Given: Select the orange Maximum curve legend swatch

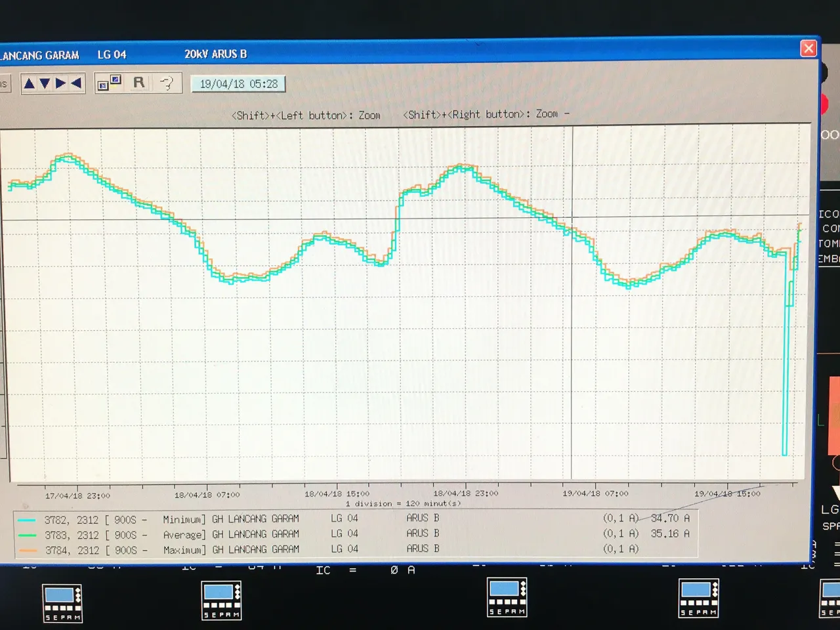Looking at the screenshot, I should 28,550.
